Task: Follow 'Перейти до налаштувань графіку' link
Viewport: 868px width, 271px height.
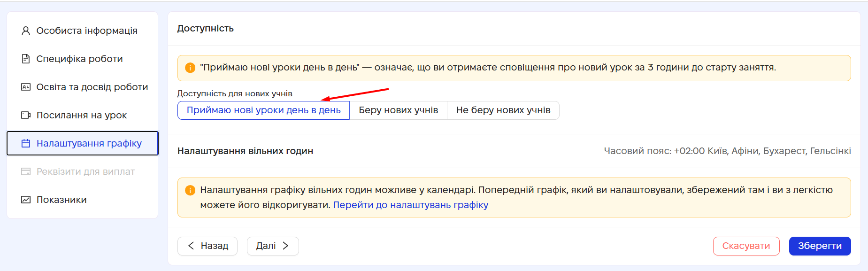Action: pyautogui.click(x=410, y=205)
